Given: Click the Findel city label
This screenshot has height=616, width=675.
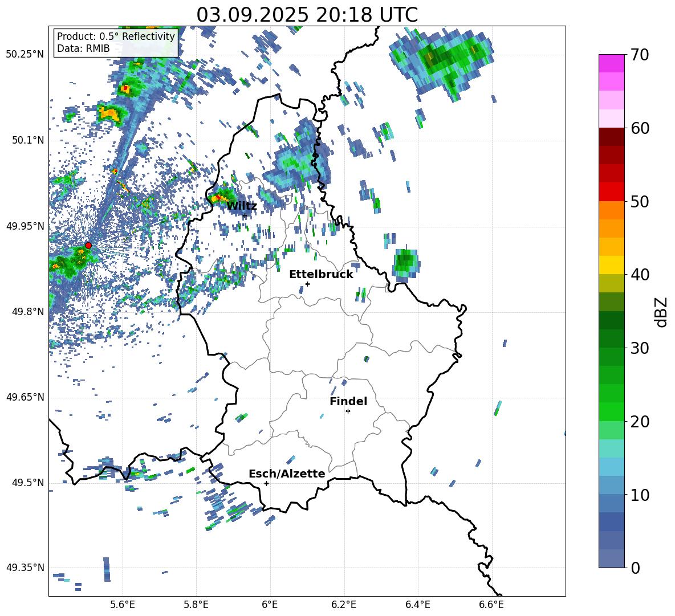Looking at the screenshot, I should pyautogui.click(x=348, y=401).
